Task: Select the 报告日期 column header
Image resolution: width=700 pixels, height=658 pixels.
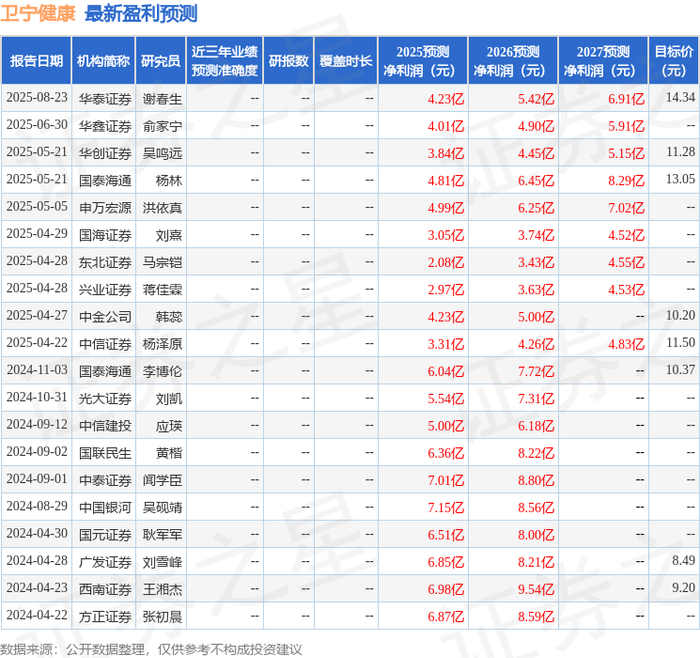Action: click(x=36, y=61)
